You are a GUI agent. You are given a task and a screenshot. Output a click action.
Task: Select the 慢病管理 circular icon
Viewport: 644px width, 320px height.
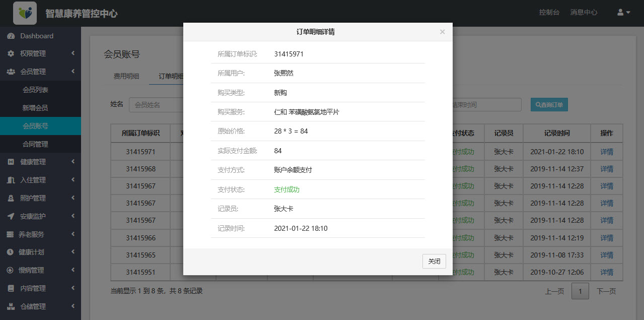pyautogui.click(x=11, y=270)
